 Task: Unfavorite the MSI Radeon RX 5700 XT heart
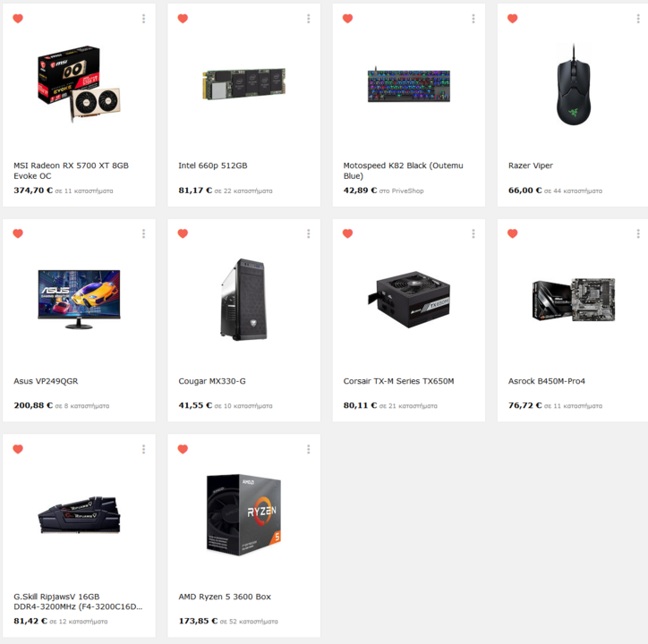[18, 19]
